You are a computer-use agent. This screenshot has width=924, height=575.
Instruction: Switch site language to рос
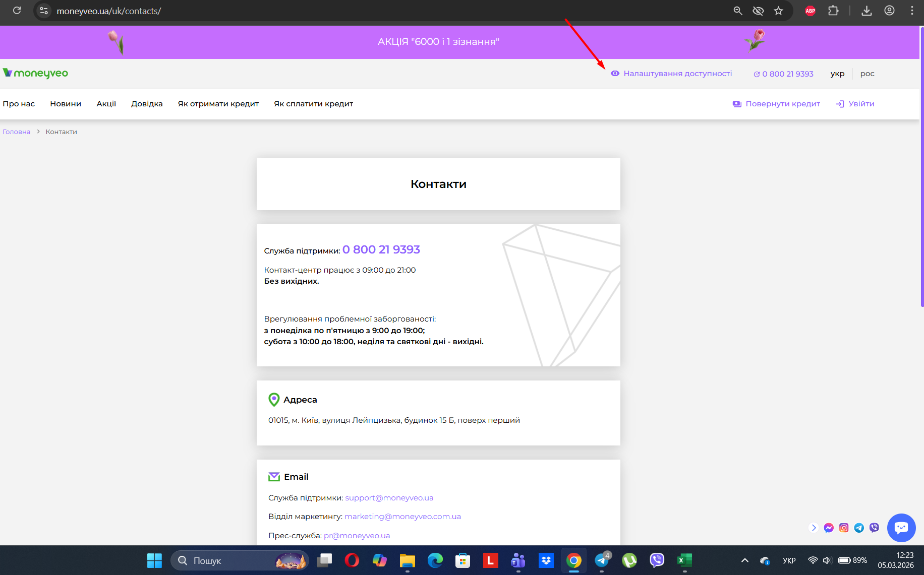click(868, 74)
